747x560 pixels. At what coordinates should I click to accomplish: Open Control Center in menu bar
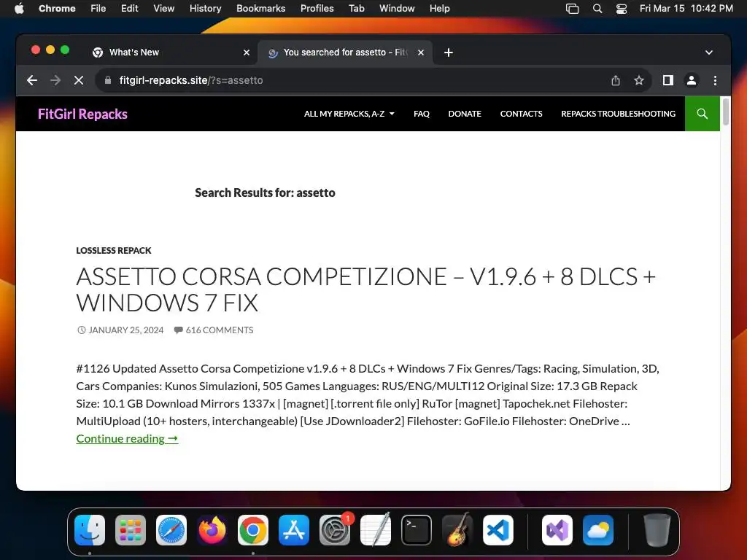[622, 9]
